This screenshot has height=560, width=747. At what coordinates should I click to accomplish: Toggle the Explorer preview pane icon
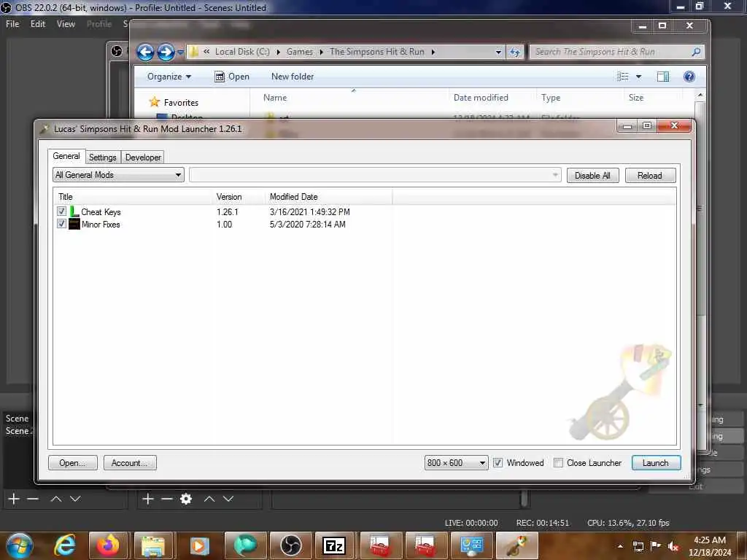coord(662,77)
